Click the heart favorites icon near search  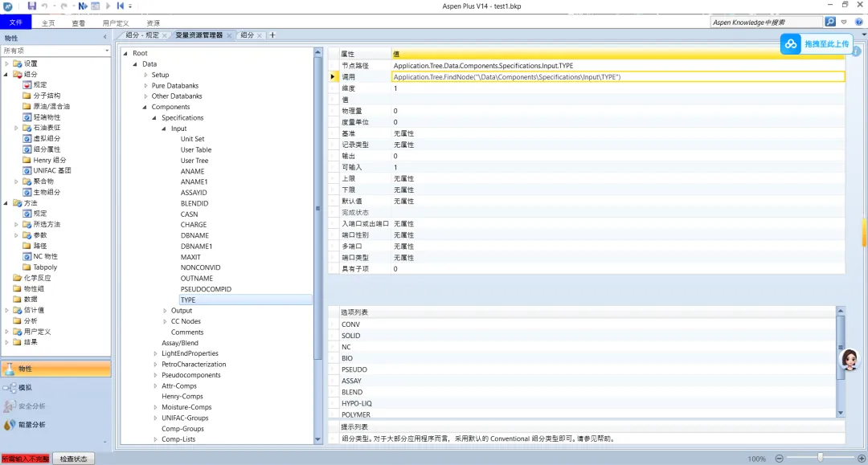[844, 22]
